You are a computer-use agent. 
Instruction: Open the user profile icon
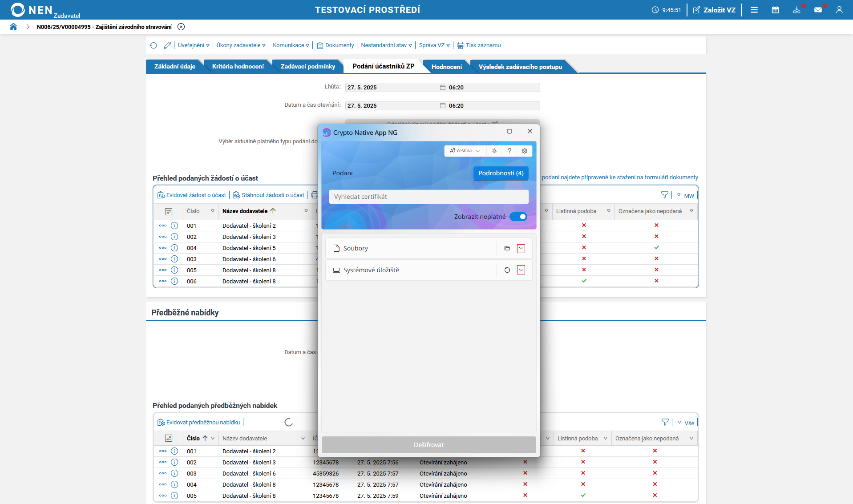pyautogui.click(x=839, y=10)
